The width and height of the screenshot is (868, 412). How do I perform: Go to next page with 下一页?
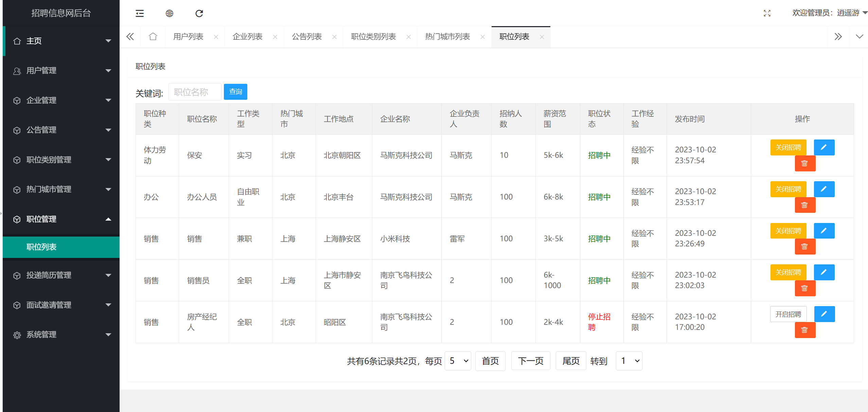[531, 361]
